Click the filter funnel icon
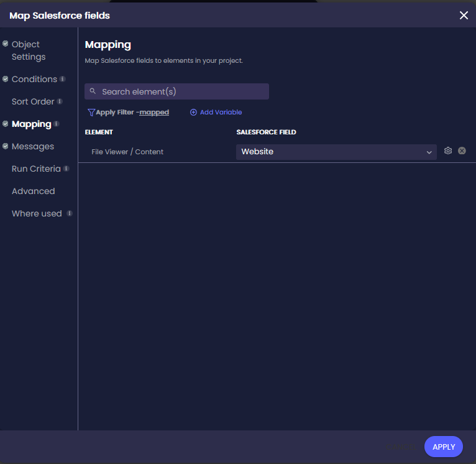This screenshot has height=464, width=476. [x=91, y=113]
